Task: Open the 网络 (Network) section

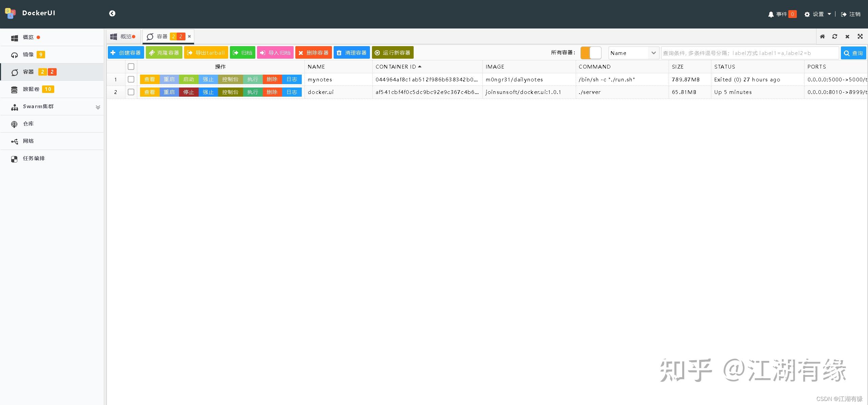Action: (x=28, y=141)
